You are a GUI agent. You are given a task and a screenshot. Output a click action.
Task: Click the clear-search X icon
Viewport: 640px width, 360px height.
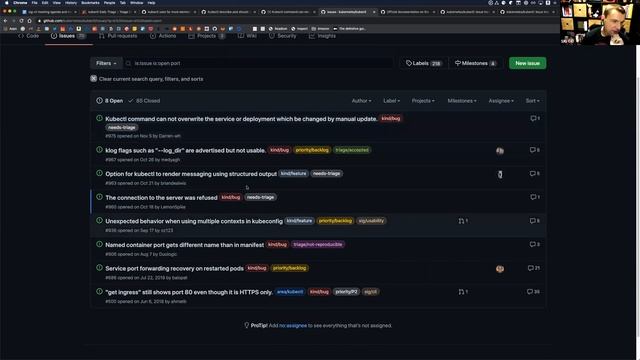[x=93, y=78]
